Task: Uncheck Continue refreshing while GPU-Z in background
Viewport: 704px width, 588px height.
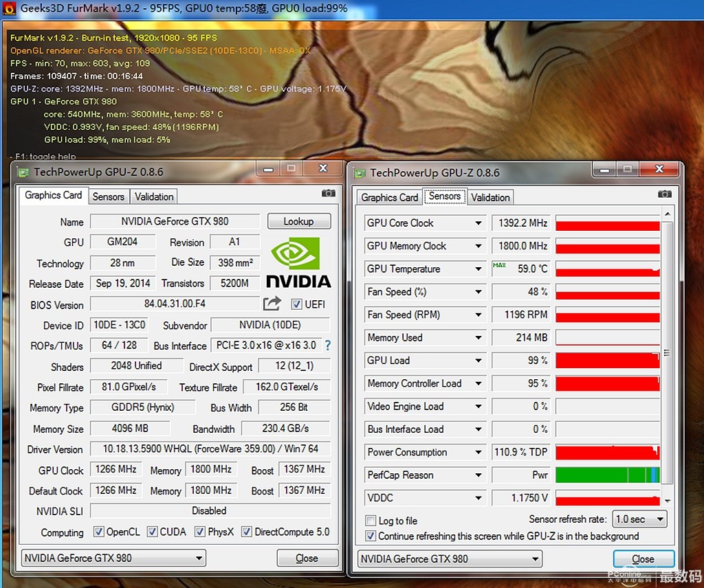Action: point(371,536)
